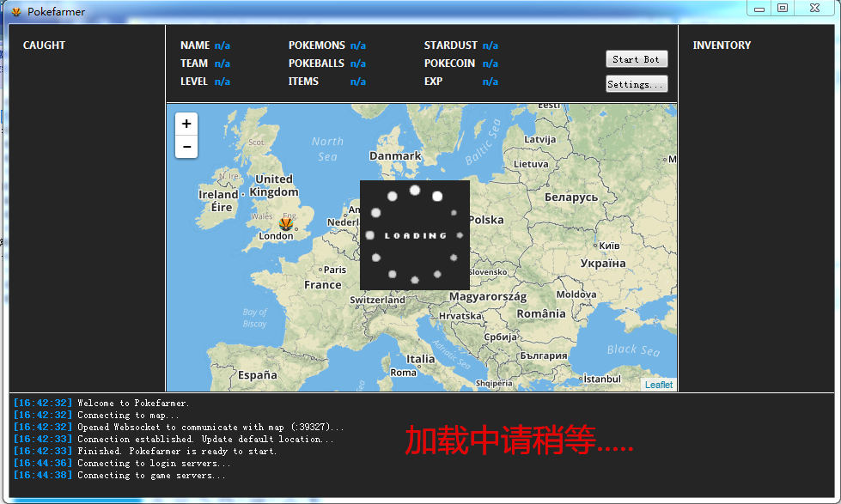Click the Moldova label on map

(x=576, y=295)
